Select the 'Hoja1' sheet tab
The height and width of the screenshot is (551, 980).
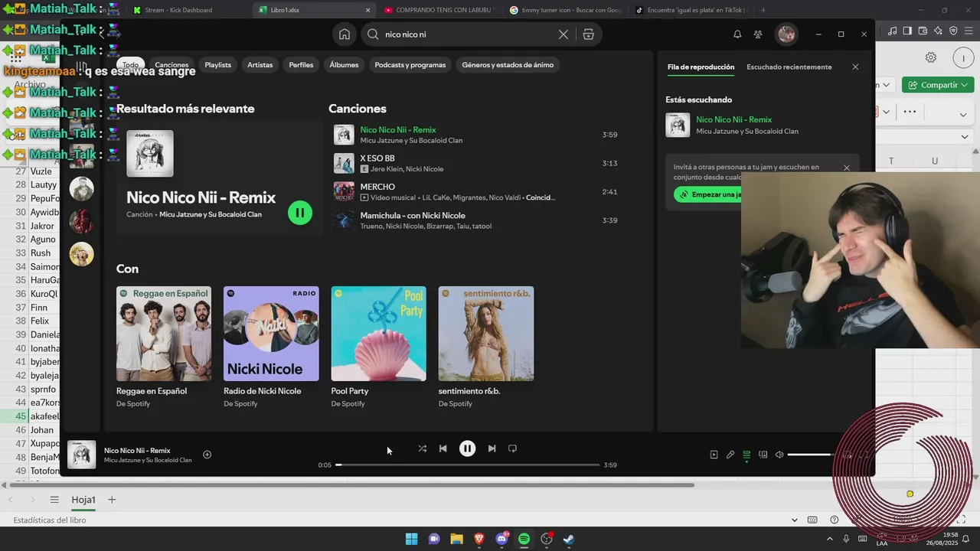click(83, 500)
